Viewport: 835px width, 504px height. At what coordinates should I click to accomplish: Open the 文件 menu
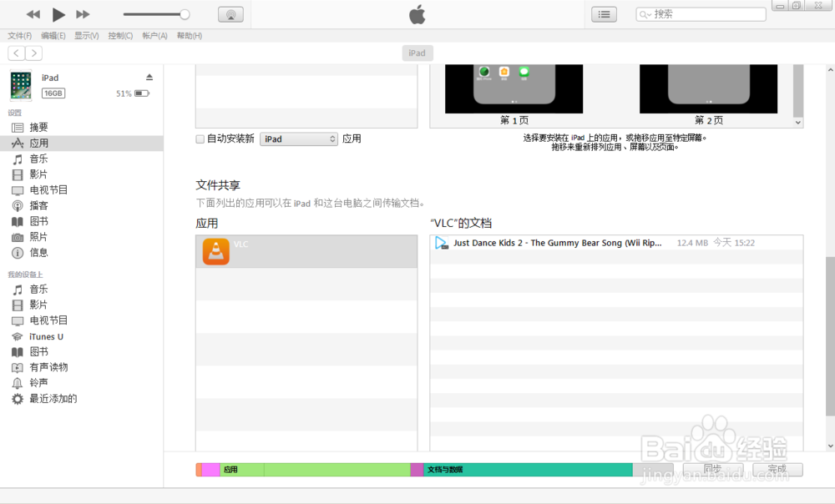18,35
